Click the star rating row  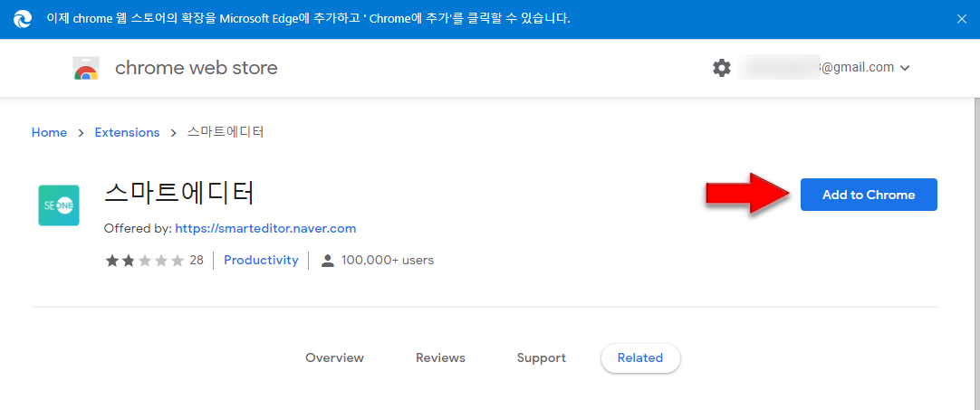(145, 260)
